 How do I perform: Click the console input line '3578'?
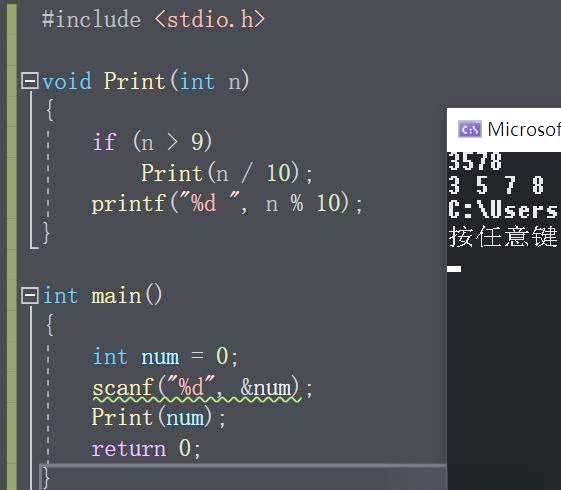(x=475, y=161)
